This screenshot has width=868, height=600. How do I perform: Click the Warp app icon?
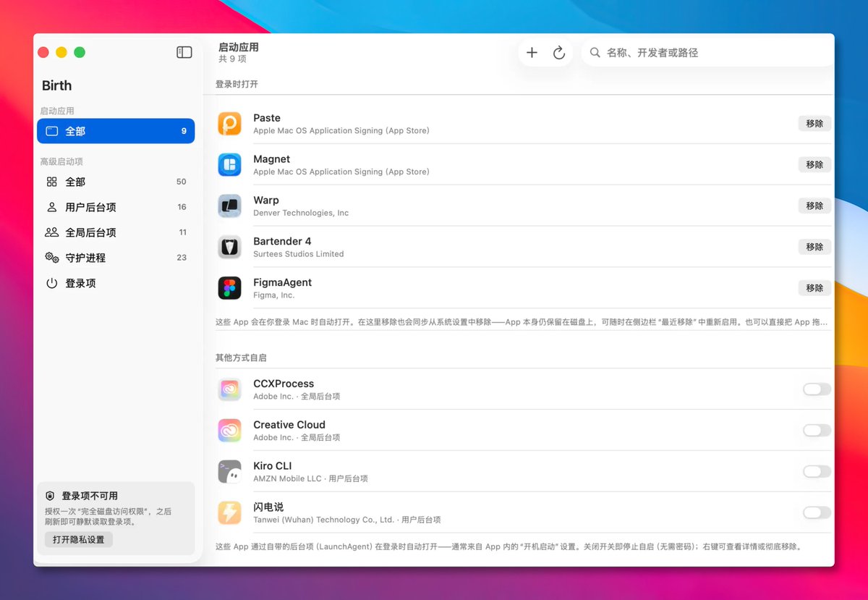tap(230, 206)
